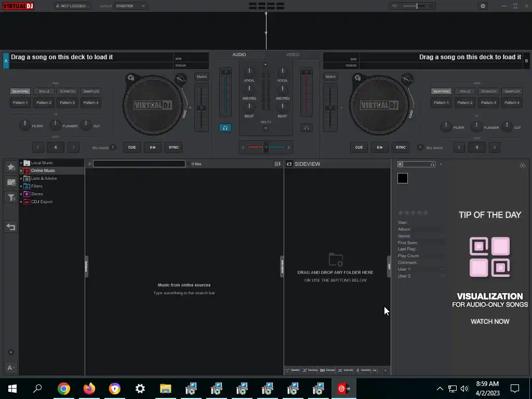Expand the Local Music tree node
This screenshot has height=399, width=532.
click(x=21, y=163)
